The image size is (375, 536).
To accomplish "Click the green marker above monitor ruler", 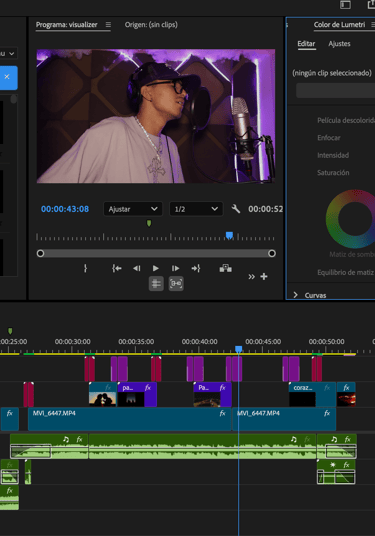I will click(149, 223).
